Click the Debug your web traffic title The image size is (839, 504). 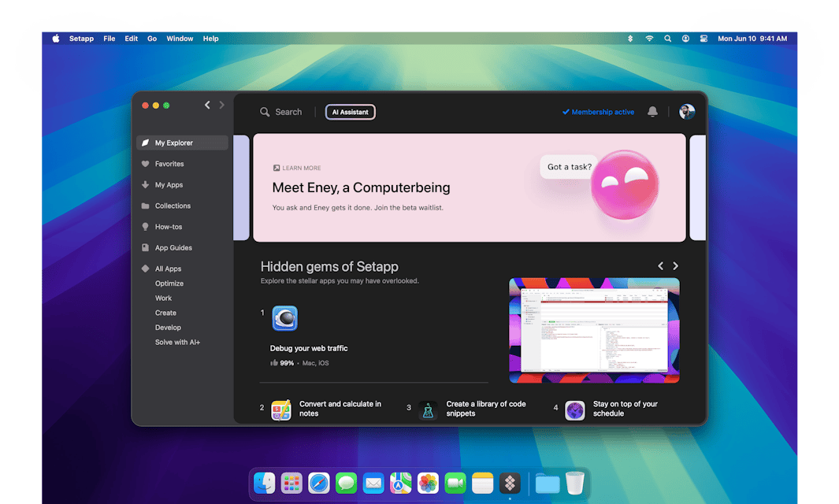309,348
